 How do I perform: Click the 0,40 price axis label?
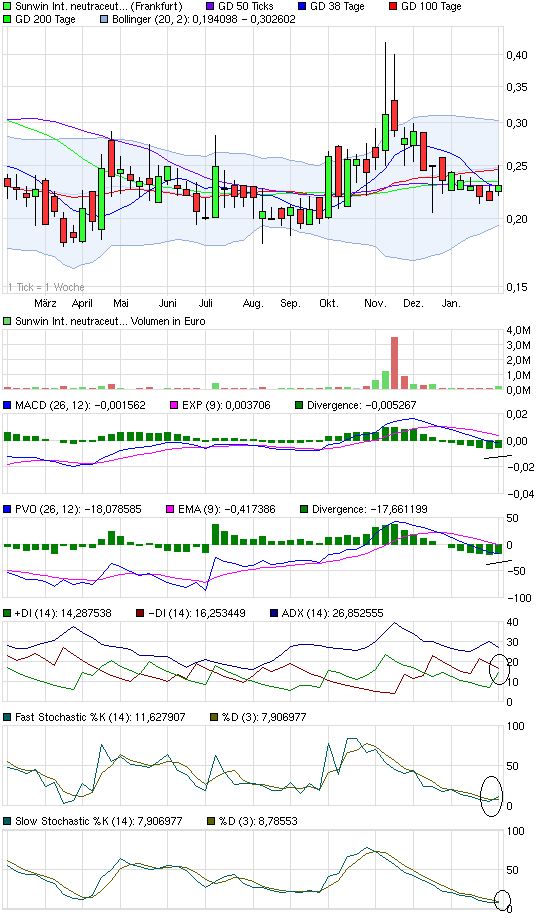point(517,55)
